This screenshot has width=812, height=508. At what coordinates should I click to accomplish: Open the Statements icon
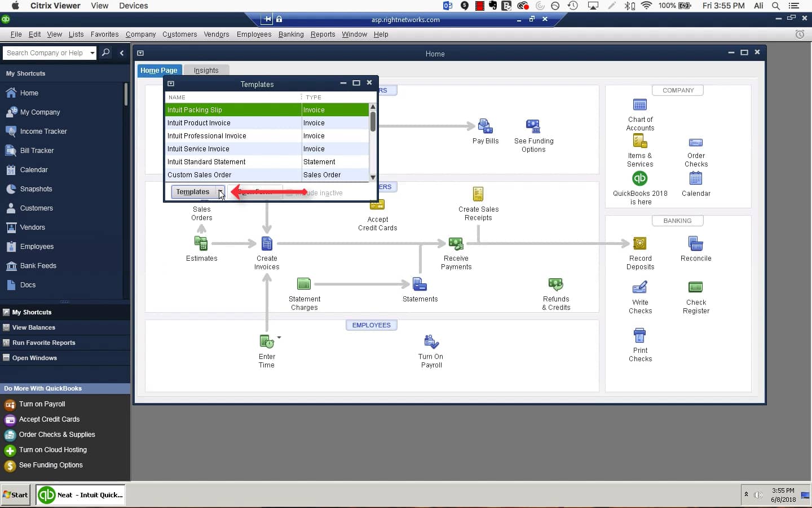(x=420, y=284)
